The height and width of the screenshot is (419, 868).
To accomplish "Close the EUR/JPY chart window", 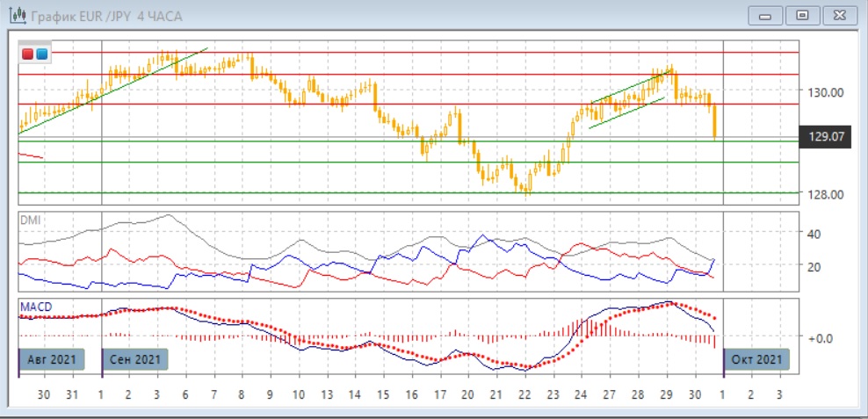I will [x=835, y=15].
